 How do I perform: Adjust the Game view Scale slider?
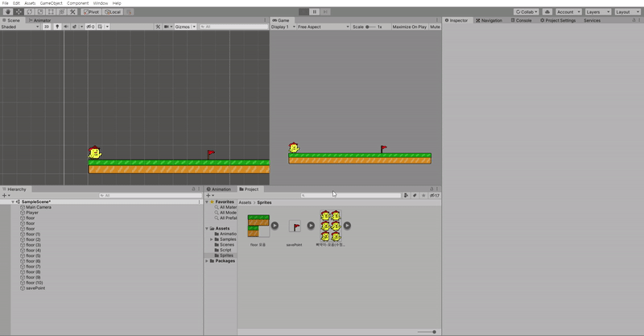[x=370, y=27]
